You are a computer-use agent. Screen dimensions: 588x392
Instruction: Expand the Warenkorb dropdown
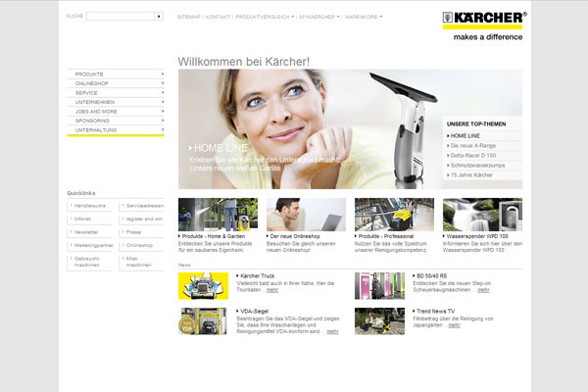coord(364,17)
